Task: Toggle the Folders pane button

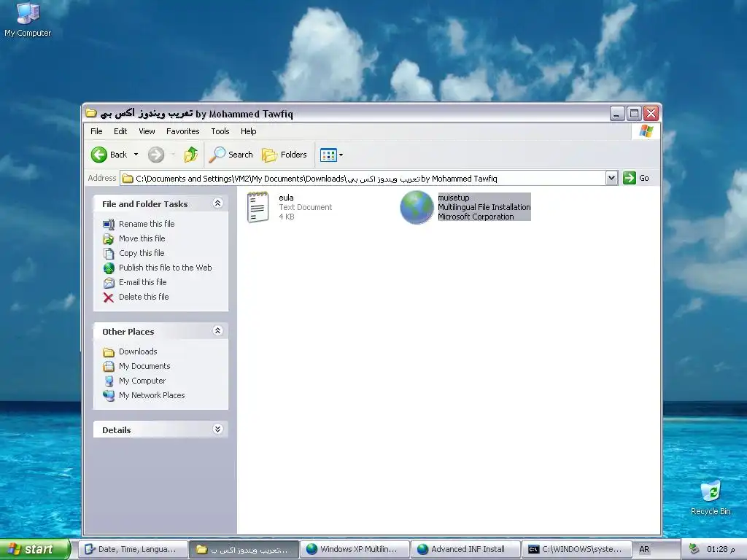Action: pyautogui.click(x=285, y=155)
